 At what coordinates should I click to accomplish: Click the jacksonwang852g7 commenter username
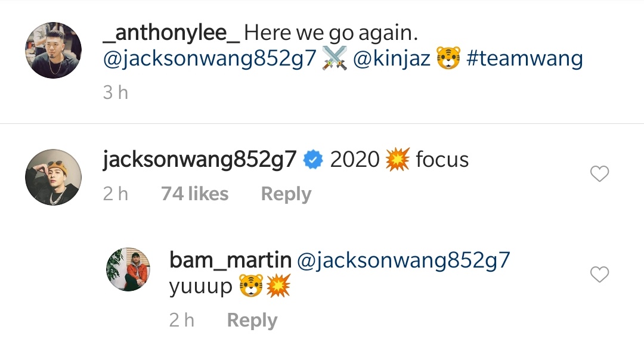(x=200, y=159)
